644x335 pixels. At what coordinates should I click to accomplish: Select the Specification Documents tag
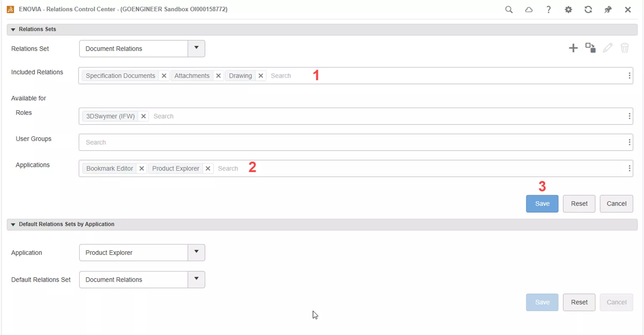pyautogui.click(x=120, y=76)
